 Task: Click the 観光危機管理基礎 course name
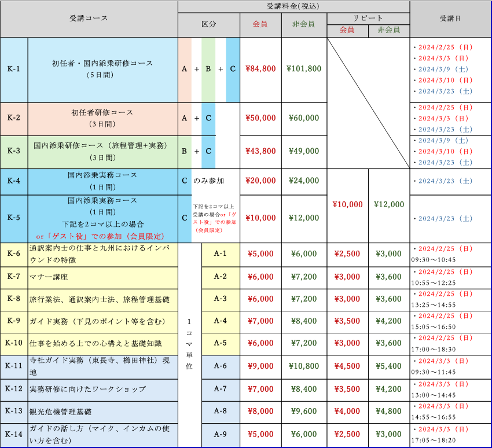point(61,412)
